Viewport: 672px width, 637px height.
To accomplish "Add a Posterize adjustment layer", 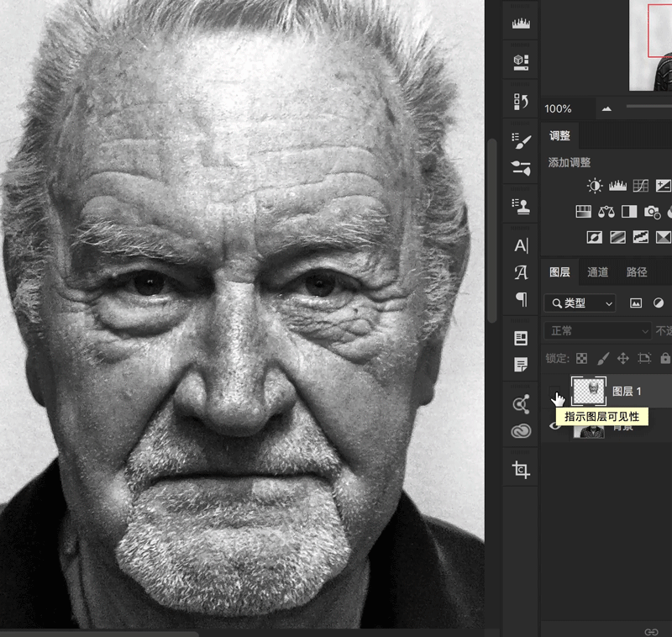I will (617, 237).
